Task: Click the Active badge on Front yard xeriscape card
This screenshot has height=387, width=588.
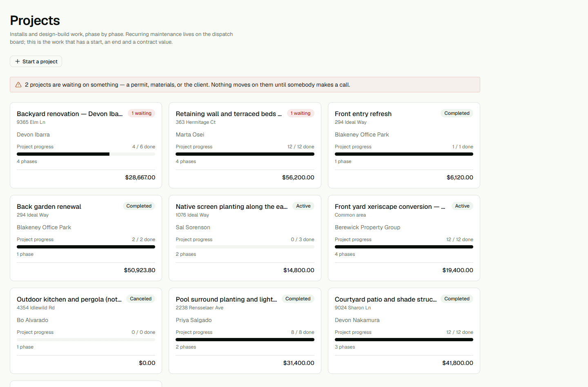Action: click(462, 206)
